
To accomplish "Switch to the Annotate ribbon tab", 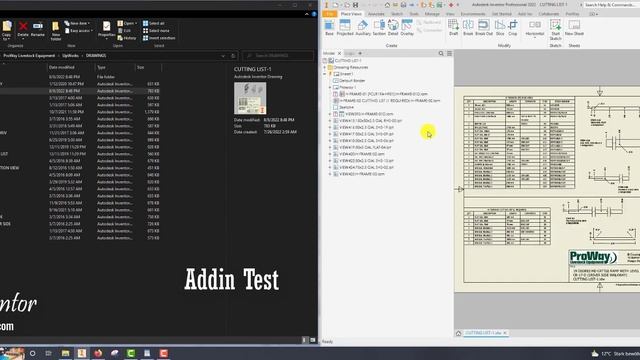I will point(376,14).
